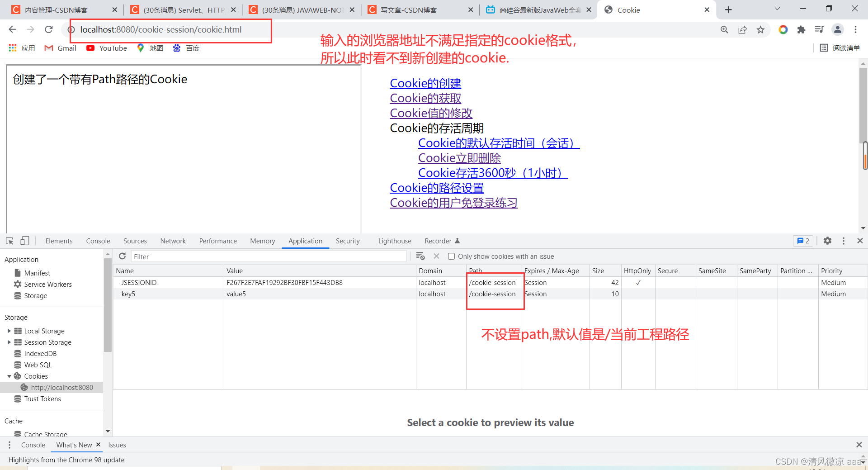The width and height of the screenshot is (868, 470).
Task: Click the Cookie值的修改 link
Action: 431,113
